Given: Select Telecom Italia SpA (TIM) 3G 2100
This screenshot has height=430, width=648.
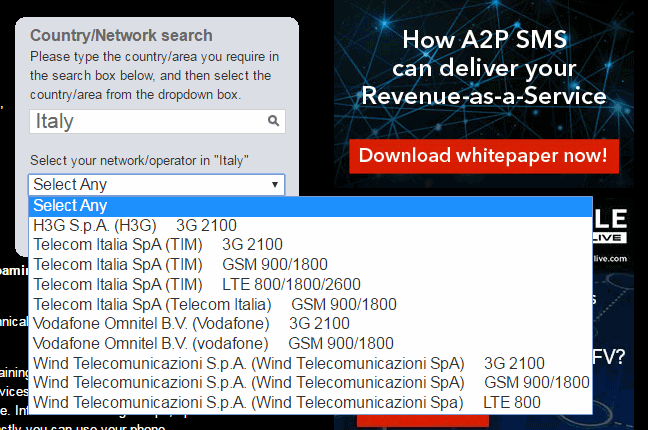Looking at the screenshot, I should 310,245.
